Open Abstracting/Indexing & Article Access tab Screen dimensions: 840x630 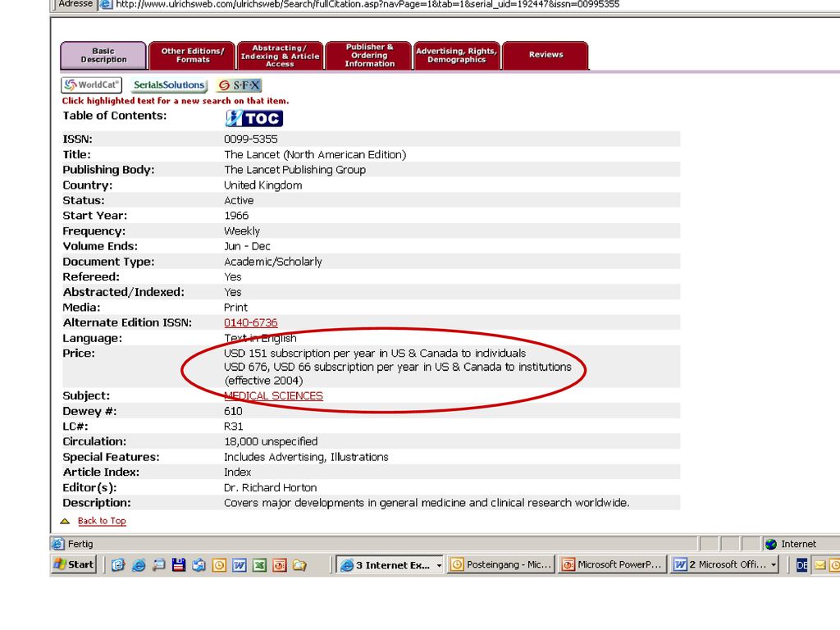pos(281,55)
